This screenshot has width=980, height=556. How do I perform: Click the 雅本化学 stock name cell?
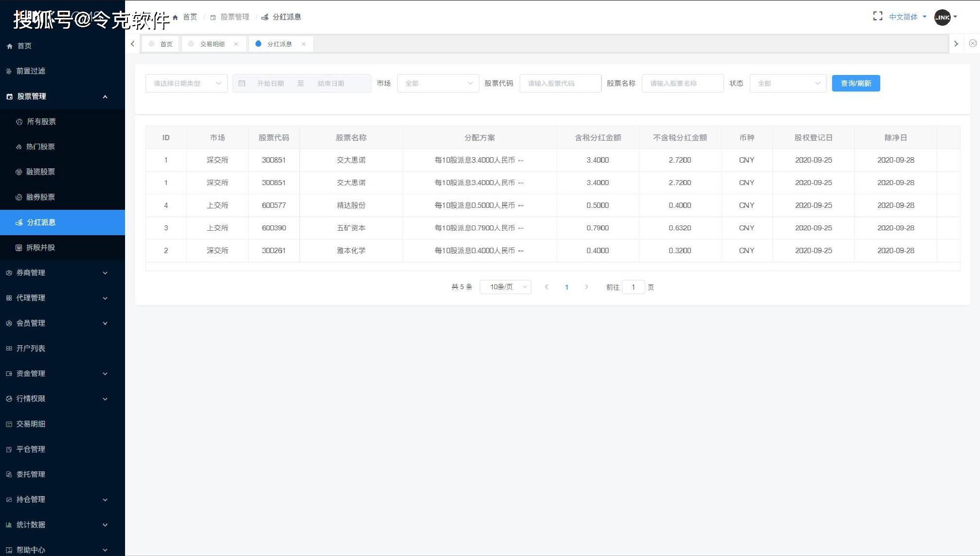click(351, 251)
